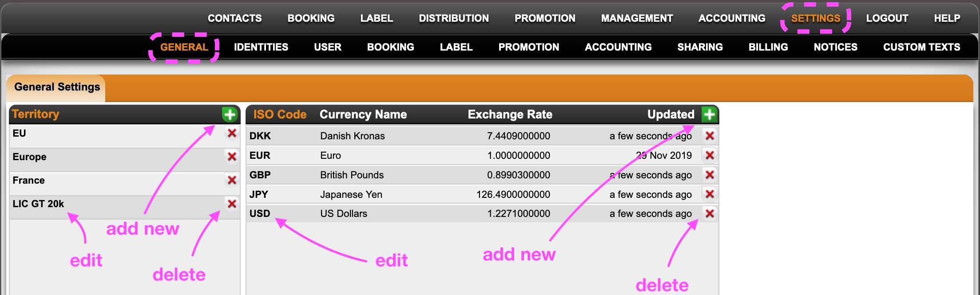Open the Management menu
This screenshot has height=295, width=980.
point(637,18)
